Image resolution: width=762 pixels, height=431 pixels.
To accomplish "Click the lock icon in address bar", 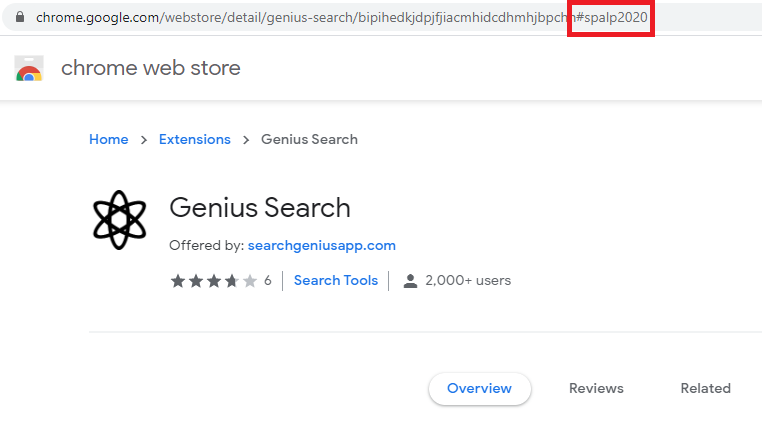I will click(x=19, y=18).
